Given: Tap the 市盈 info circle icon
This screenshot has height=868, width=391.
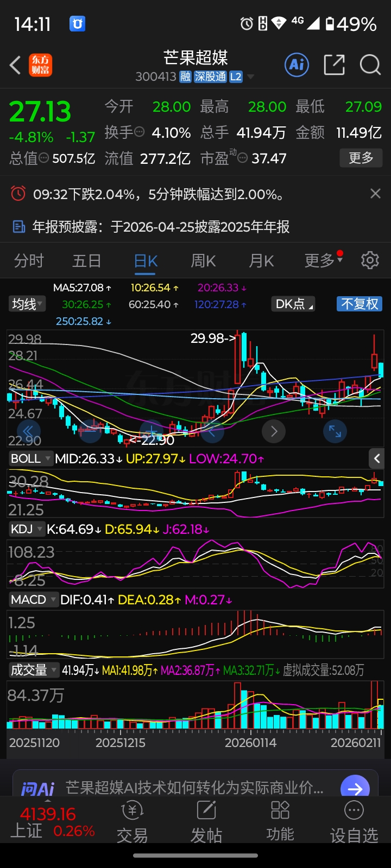Looking at the screenshot, I should click(x=243, y=158).
